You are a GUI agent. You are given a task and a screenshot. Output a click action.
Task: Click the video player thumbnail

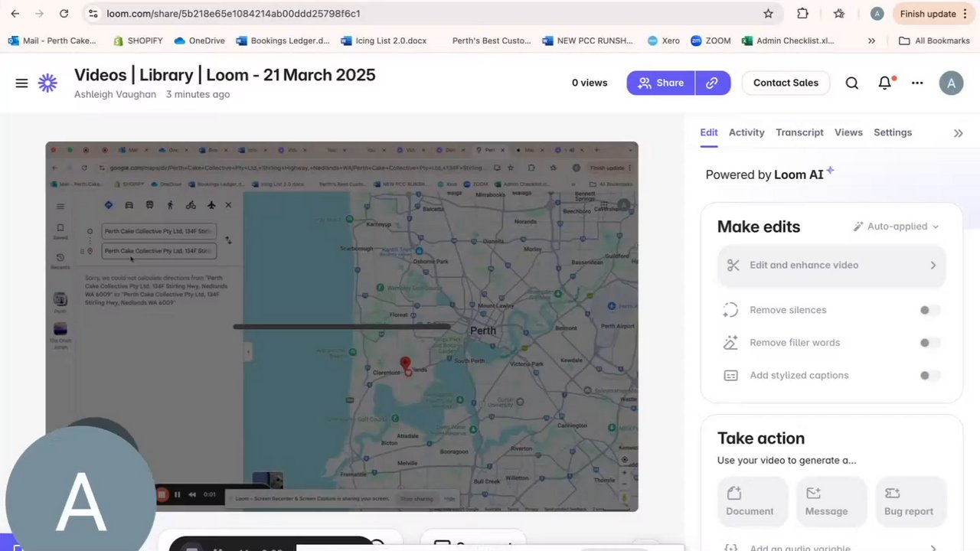pyautogui.click(x=341, y=327)
